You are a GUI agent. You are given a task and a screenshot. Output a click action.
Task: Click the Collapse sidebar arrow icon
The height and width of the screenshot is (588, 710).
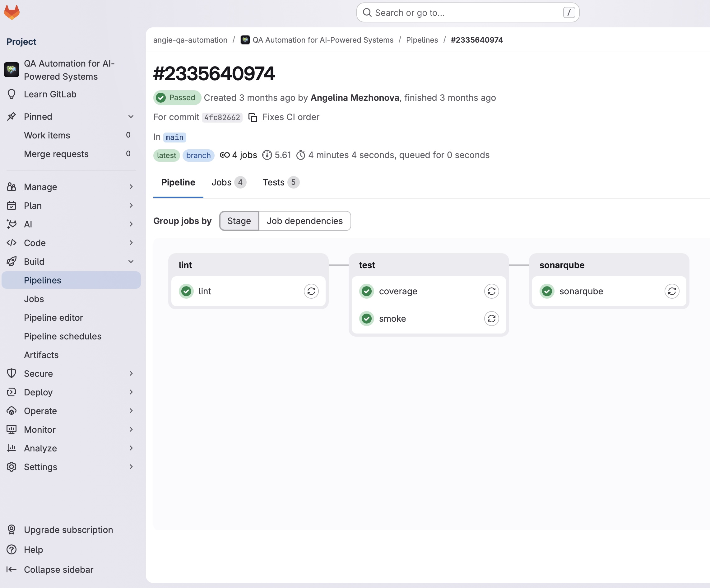12,569
